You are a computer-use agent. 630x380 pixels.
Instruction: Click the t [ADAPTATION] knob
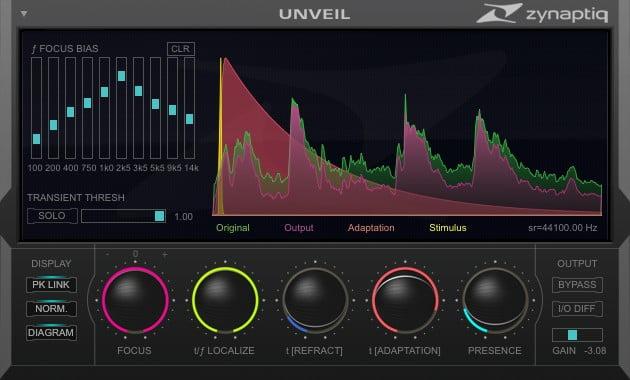click(x=405, y=300)
